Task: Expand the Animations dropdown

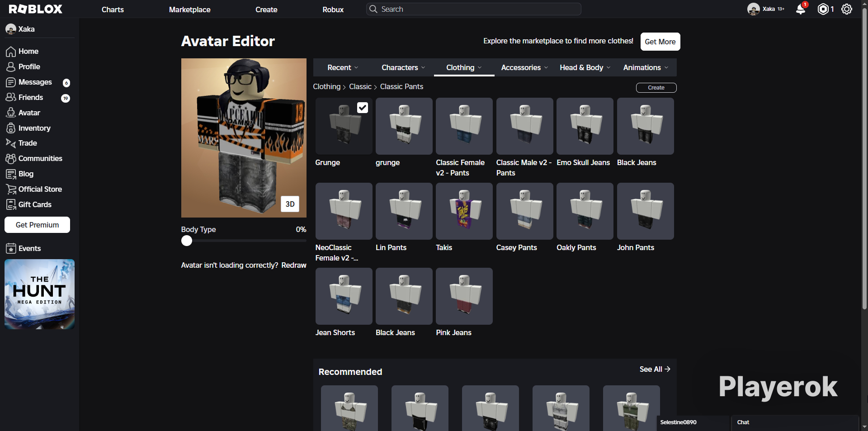Action: [x=646, y=67]
